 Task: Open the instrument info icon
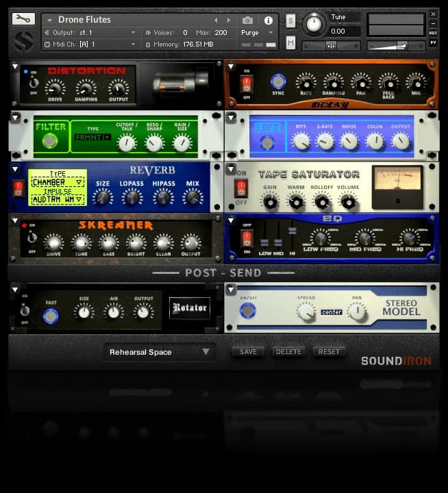[268, 21]
